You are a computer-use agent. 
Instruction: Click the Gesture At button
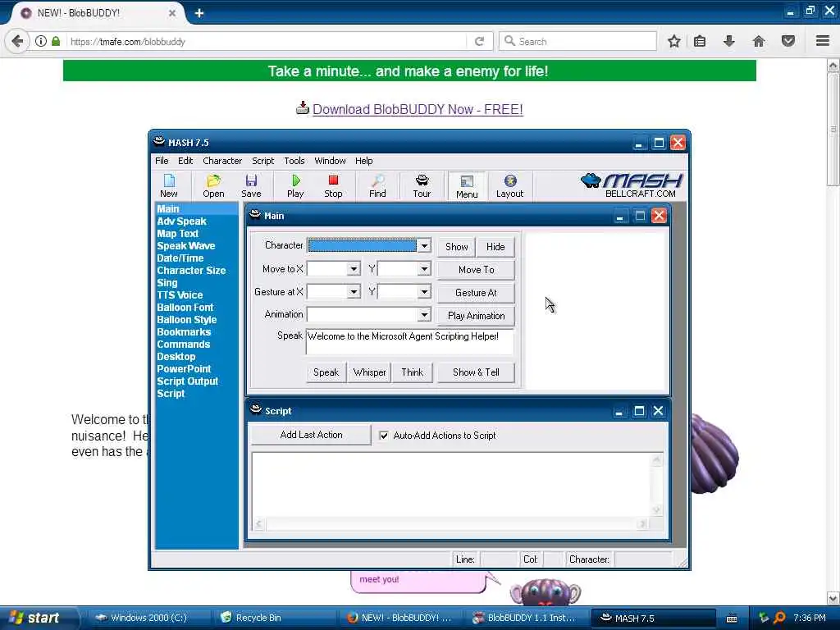pos(477,293)
